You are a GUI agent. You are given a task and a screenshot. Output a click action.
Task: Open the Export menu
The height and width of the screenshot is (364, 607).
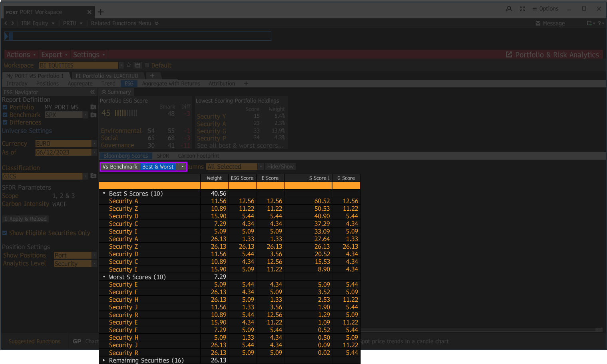click(x=54, y=55)
